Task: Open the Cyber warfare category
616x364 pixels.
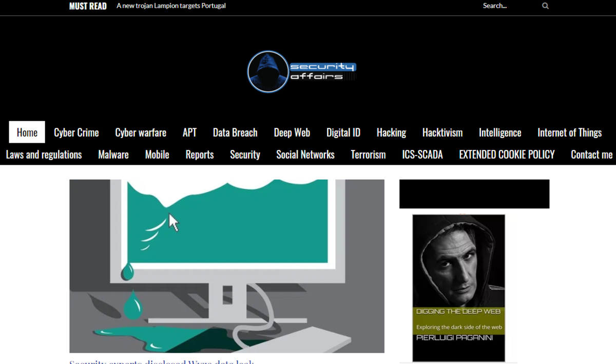Action: pyautogui.click(x=141, y=132)
